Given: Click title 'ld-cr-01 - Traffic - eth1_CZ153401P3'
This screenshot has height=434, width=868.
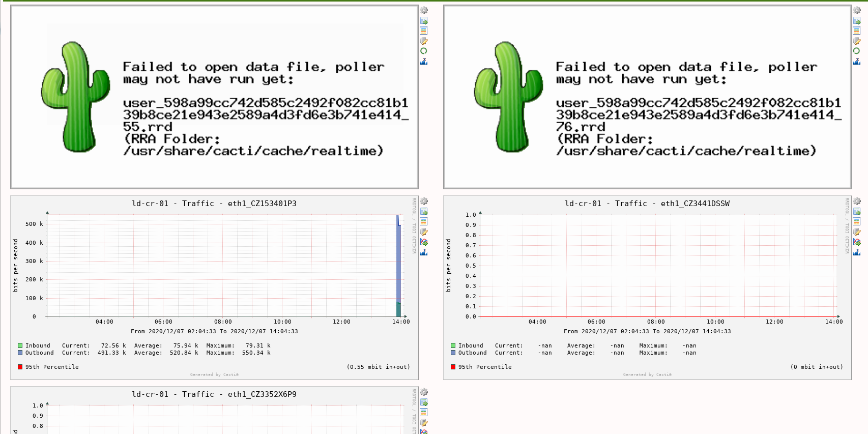Looking at the screenshot, I should (x=214, y=204).
